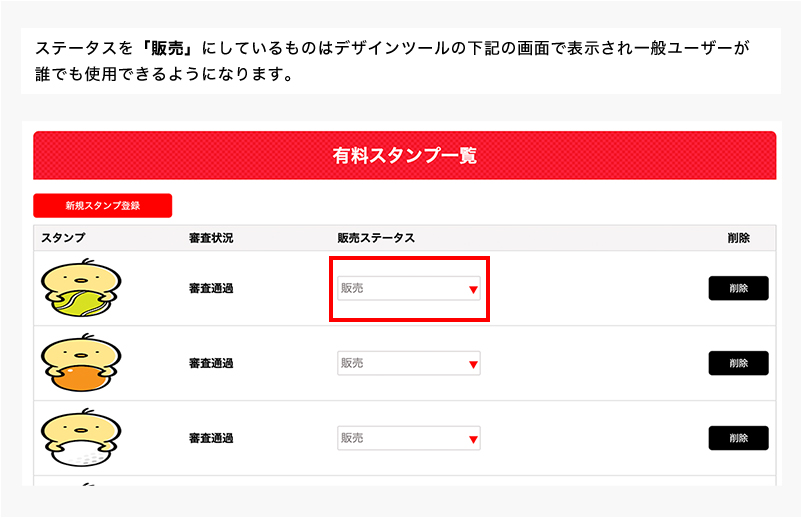This screenshot has width=802, height=518.
Task: Open the 販売 dropdown for the golf chick stamp
Action: tap(408, 438)
